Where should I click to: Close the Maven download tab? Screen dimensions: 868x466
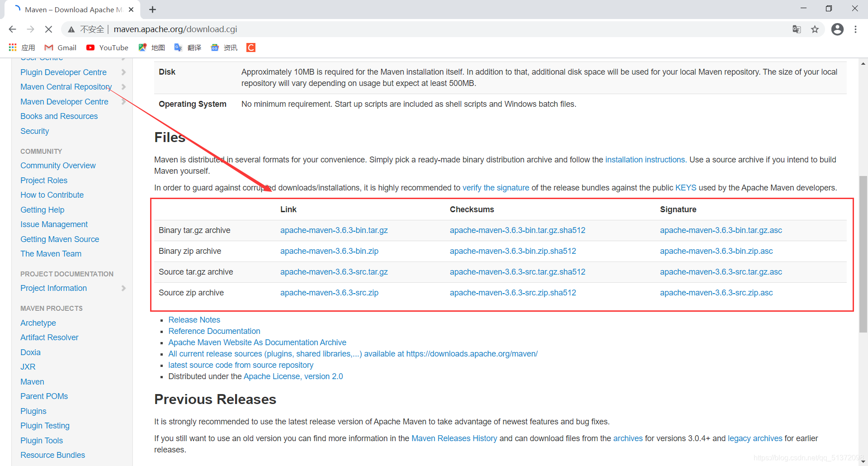pyautogui.click(x=131, y=10)
